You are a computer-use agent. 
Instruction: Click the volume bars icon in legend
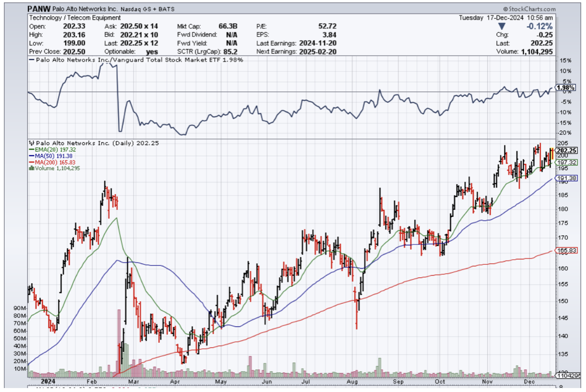[32, 168]
